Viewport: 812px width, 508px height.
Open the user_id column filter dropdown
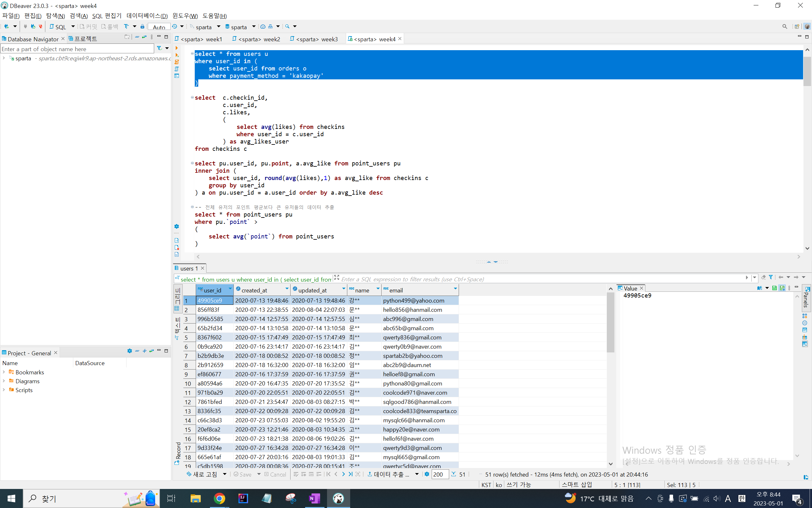click(230, 289)
